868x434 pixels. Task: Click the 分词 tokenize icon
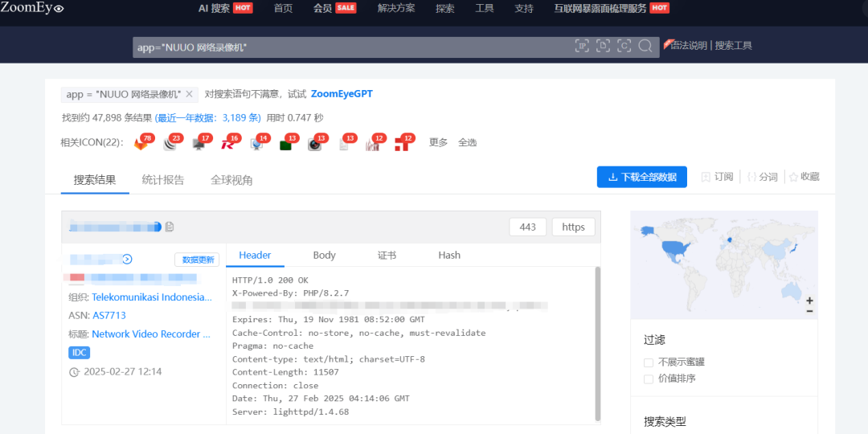click(x=751, y=177)
